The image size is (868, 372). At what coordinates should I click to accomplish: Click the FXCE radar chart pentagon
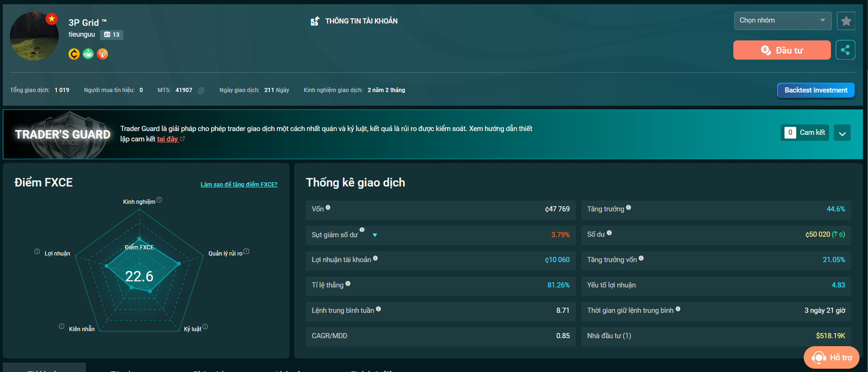point(139,270)
